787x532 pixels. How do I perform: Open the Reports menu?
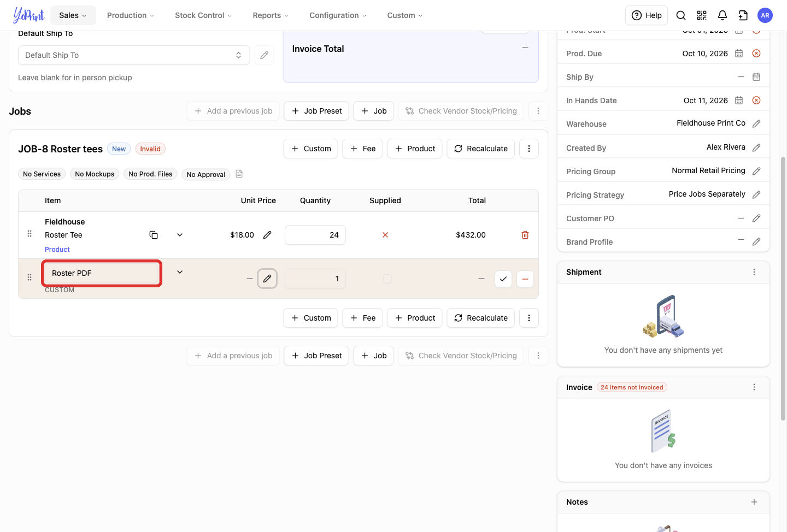click(x=271, y=15)
